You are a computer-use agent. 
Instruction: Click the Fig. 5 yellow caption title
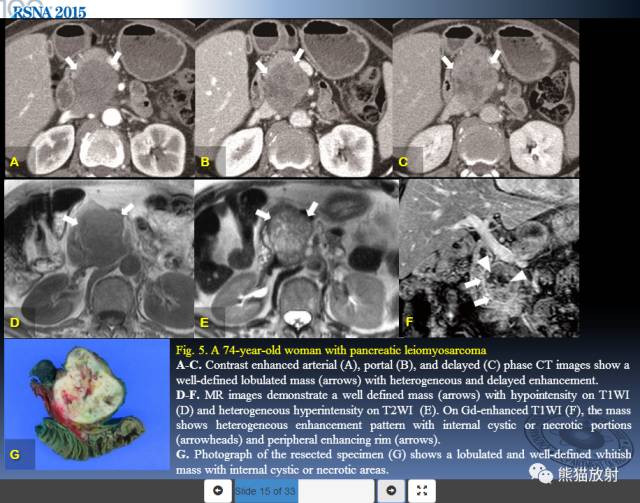(331, 350)
